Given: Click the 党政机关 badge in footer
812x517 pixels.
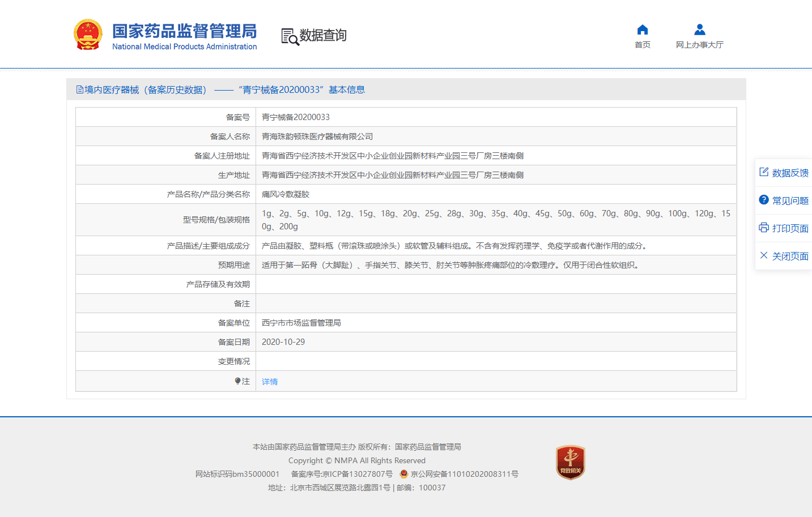Looking at the screenshot, I should (571, 463).
